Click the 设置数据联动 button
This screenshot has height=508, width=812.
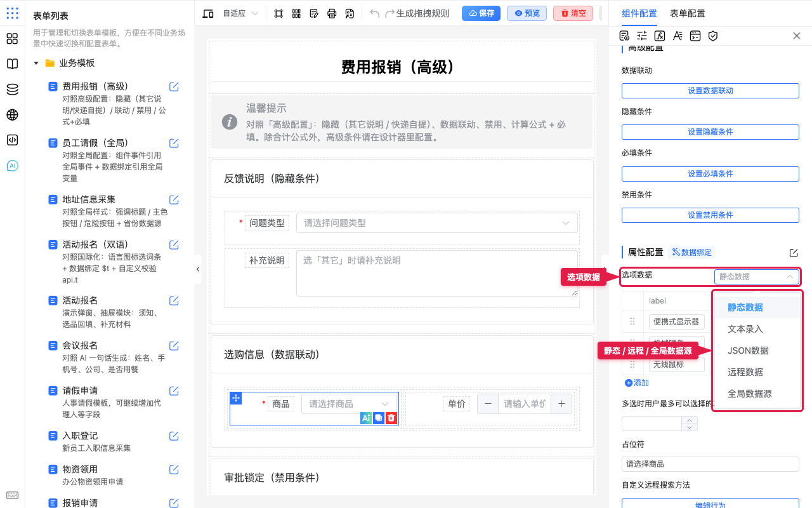[x=710, y=91]
